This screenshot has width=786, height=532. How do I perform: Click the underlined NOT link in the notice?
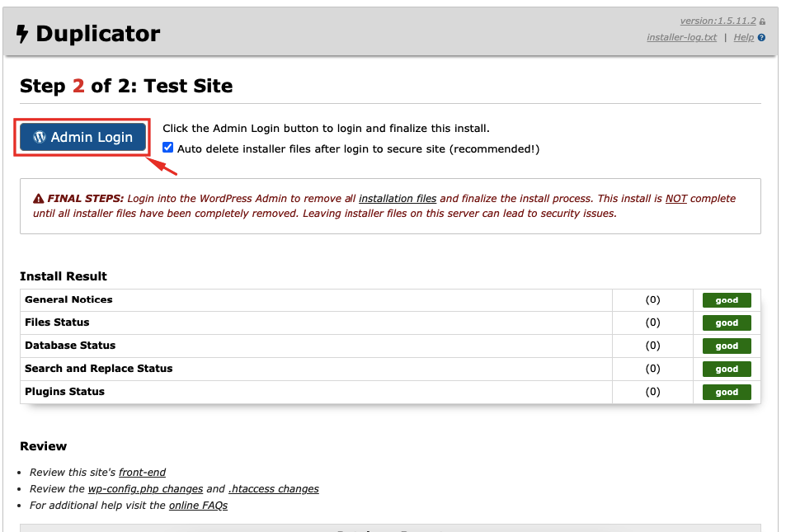point(675,199)
